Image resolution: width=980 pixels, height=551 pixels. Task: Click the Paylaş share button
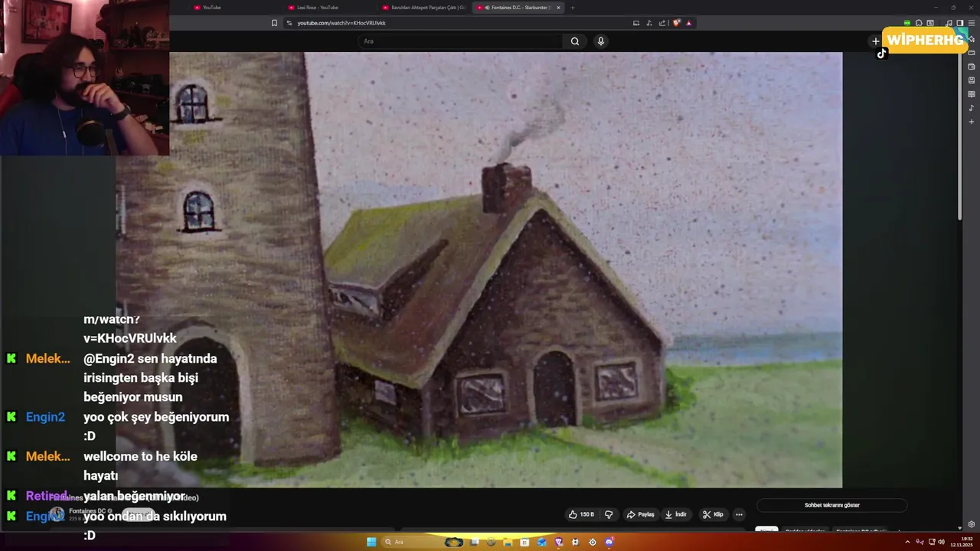coord(641,514)
